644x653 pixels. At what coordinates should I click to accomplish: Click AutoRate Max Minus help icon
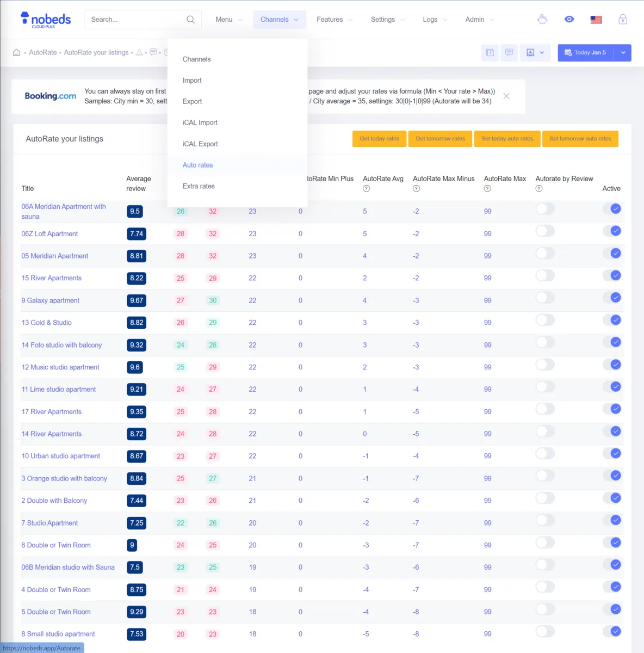tap(416, 189)
